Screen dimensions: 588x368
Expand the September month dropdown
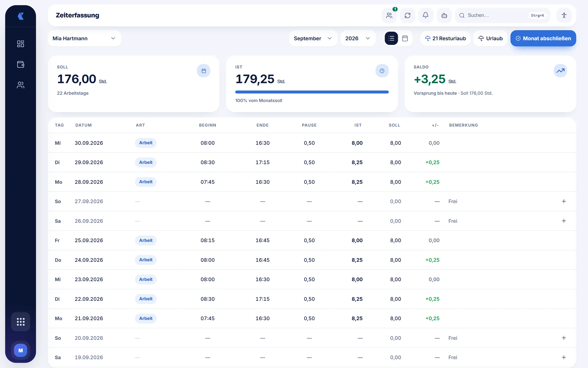click(313, 38)
